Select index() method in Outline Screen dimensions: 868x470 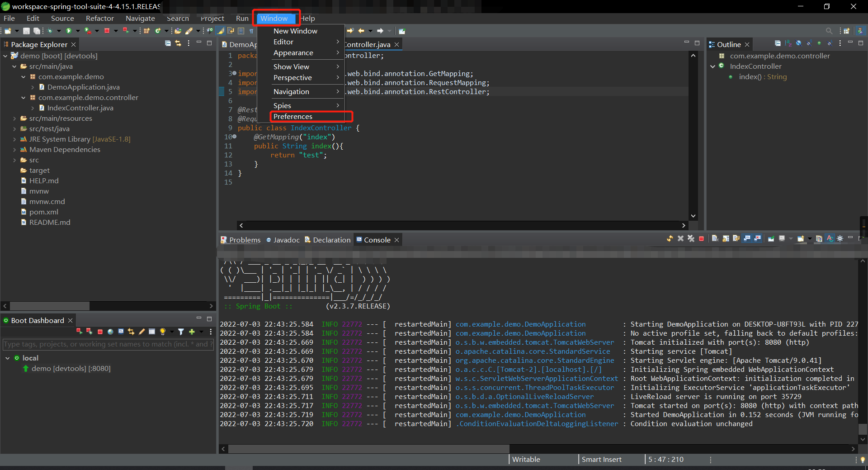click(x=762, y=77)
